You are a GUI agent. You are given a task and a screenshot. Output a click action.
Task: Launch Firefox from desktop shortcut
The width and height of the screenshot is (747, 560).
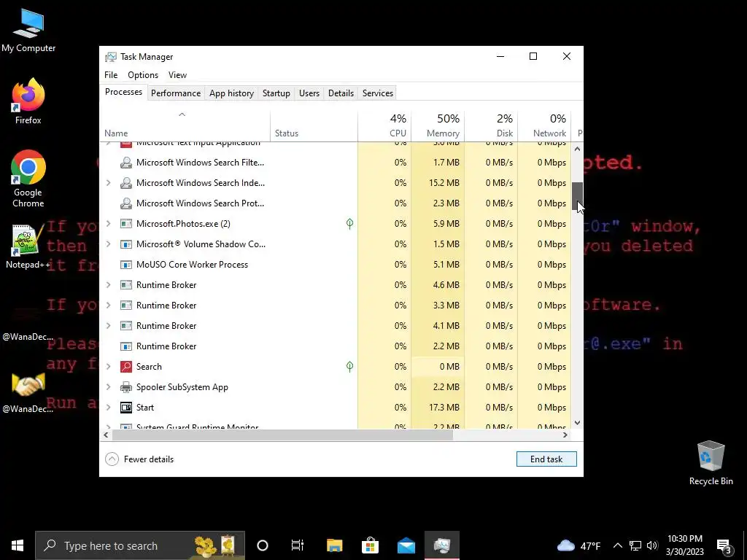pos(28,101)
